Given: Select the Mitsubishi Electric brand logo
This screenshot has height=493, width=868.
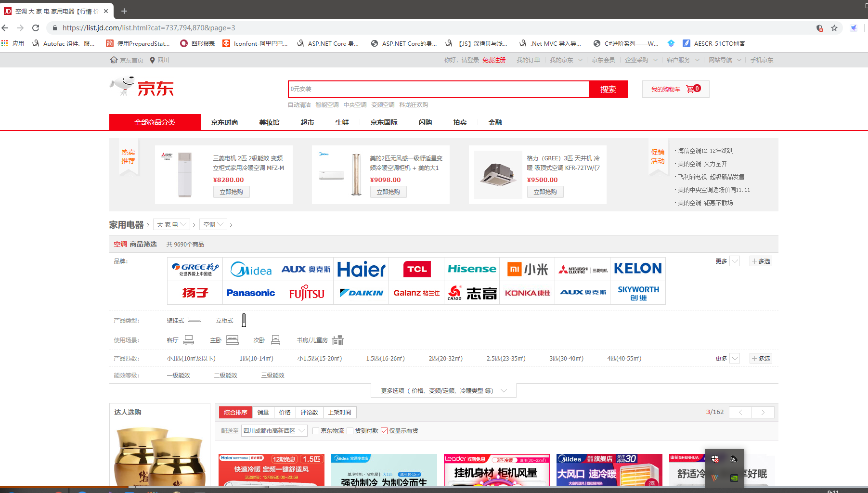Looking at the screenshot, I should [583, 269].
